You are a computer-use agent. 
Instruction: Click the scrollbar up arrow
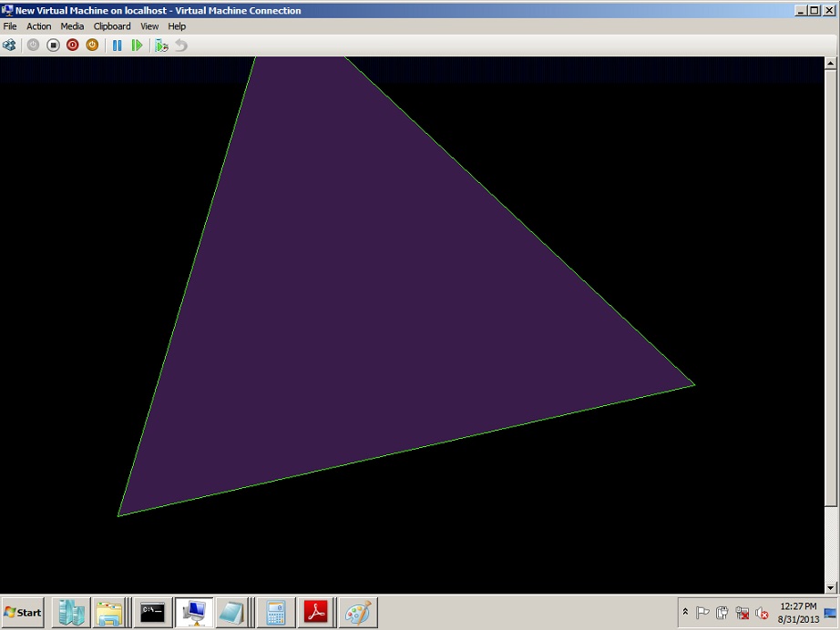pyautogui.click(x=830, y=63)
